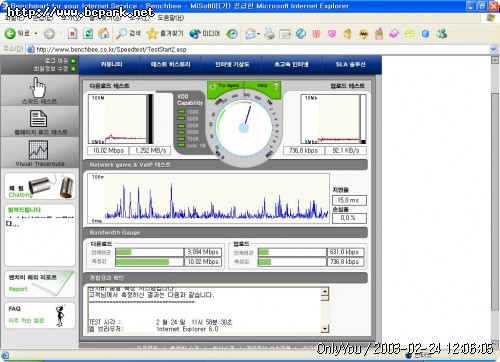Viewport: 500px width, 362px height.
Task: Click the Network game & VoIP latency graph
Action: 209,198
